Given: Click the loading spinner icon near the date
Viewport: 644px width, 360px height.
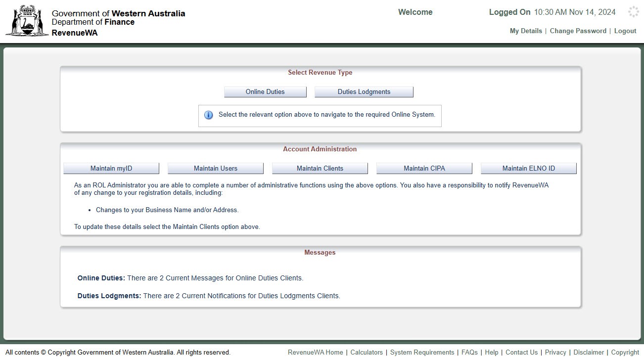Looking at the screenshot, I should pyautogui.click(x=633, y=12).
